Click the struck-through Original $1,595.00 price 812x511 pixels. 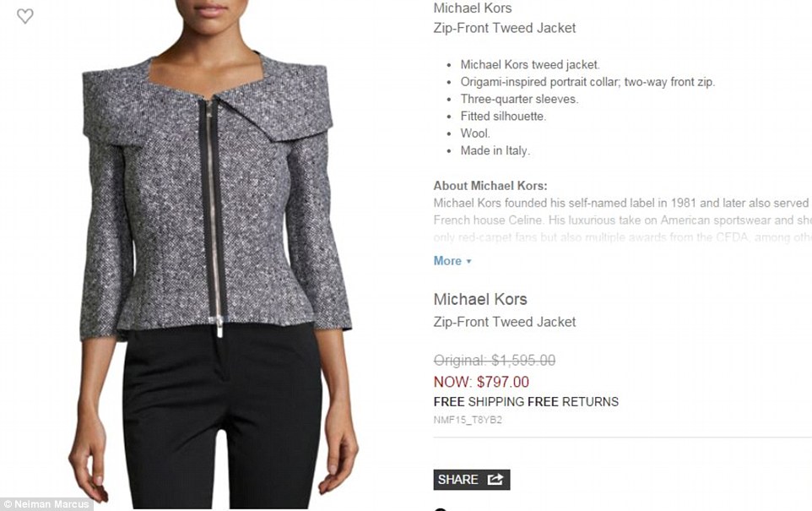[x=495, y=360]
